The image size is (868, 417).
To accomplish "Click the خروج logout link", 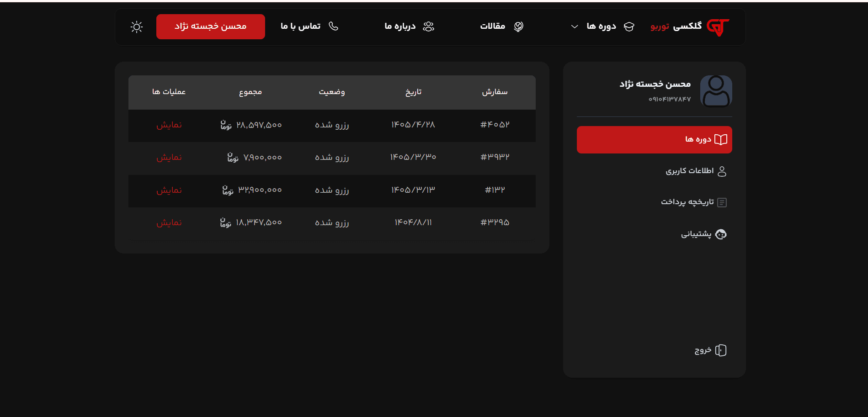I will coord(703,350).
